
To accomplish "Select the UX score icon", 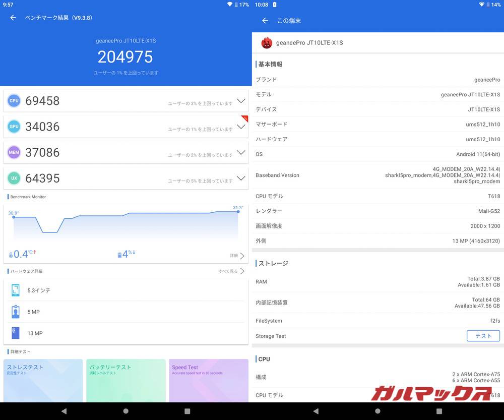I will click(x=14, y=178).
